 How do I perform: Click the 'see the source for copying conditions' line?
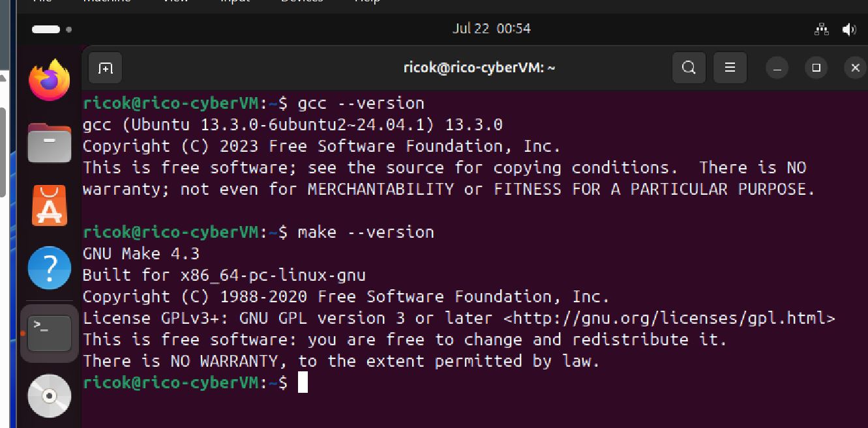pos(445,168)
